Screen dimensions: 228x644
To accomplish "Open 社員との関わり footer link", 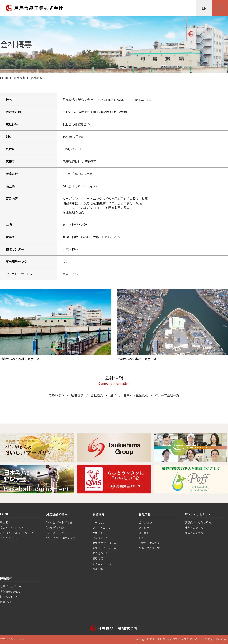I will point(194,533).
